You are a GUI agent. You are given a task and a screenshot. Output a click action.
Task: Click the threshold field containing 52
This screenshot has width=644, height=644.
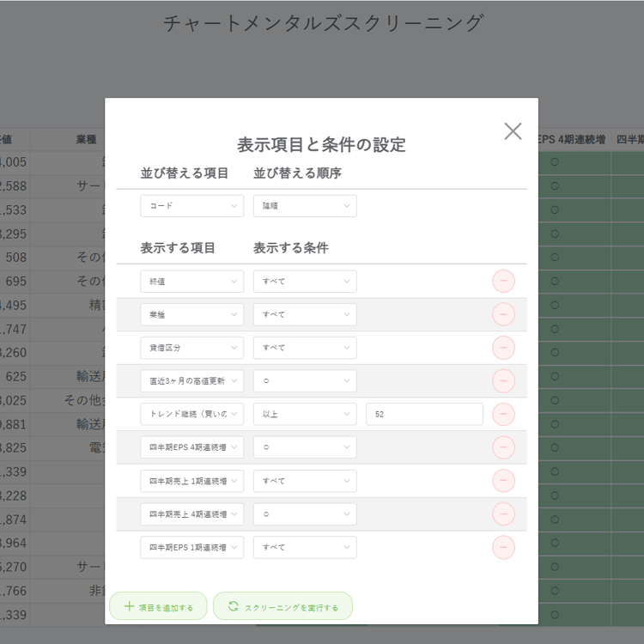(x=423, y=414)
